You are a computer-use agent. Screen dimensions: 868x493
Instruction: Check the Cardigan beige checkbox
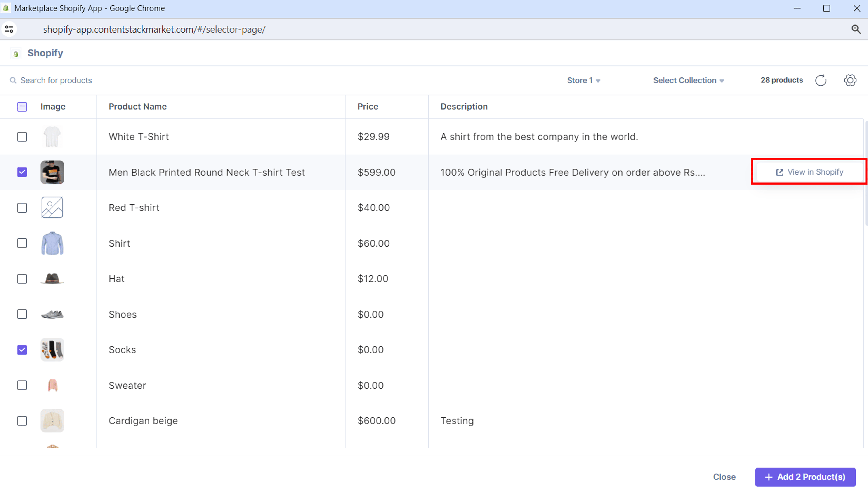coord(22,421)
